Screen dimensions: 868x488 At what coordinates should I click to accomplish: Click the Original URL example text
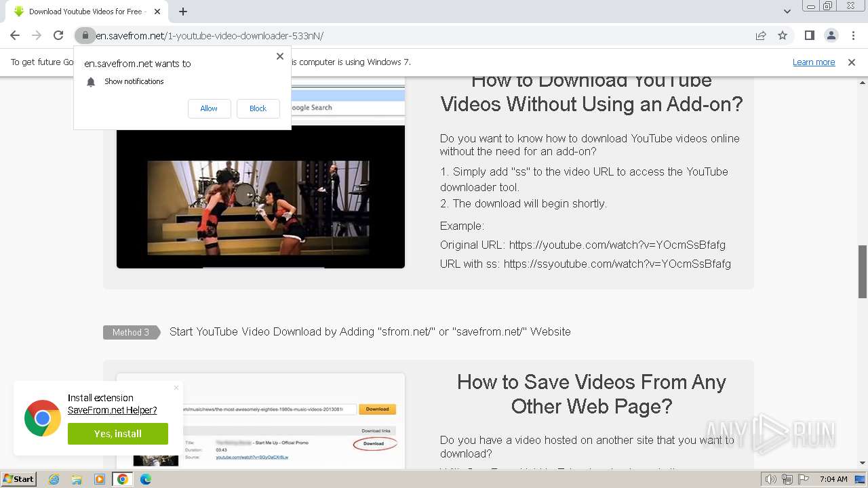tap(583, 245)
